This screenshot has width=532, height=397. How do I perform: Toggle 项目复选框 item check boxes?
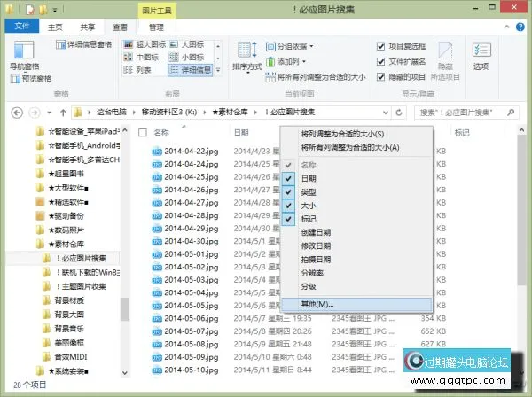click(x=381, y=46)
